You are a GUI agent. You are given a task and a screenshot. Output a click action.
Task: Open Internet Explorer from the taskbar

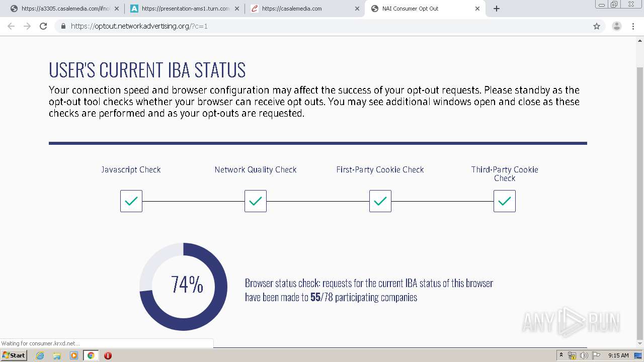pyautogui.click(x=40, y=355)
